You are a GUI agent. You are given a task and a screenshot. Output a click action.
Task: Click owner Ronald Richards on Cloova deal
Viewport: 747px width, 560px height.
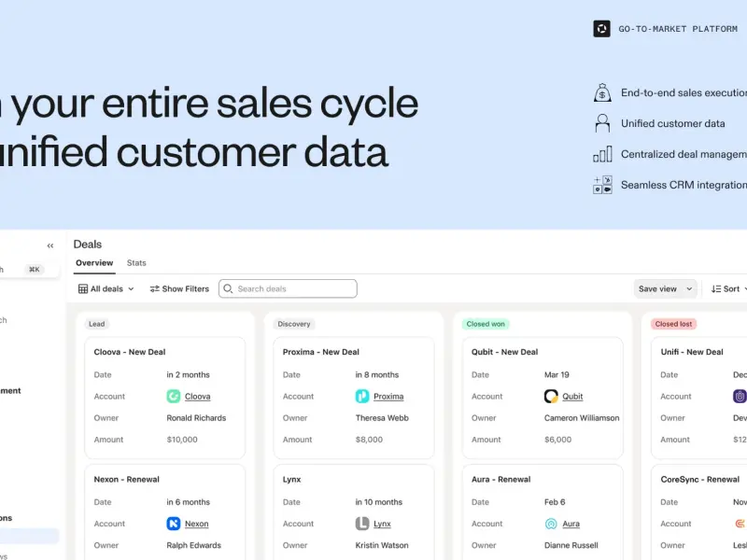click(x=196, y=418)
